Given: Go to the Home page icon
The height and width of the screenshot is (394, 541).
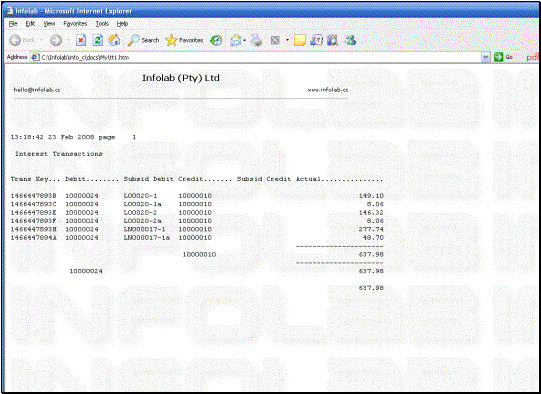Looking at the screenshot, I should coord(114,40).
